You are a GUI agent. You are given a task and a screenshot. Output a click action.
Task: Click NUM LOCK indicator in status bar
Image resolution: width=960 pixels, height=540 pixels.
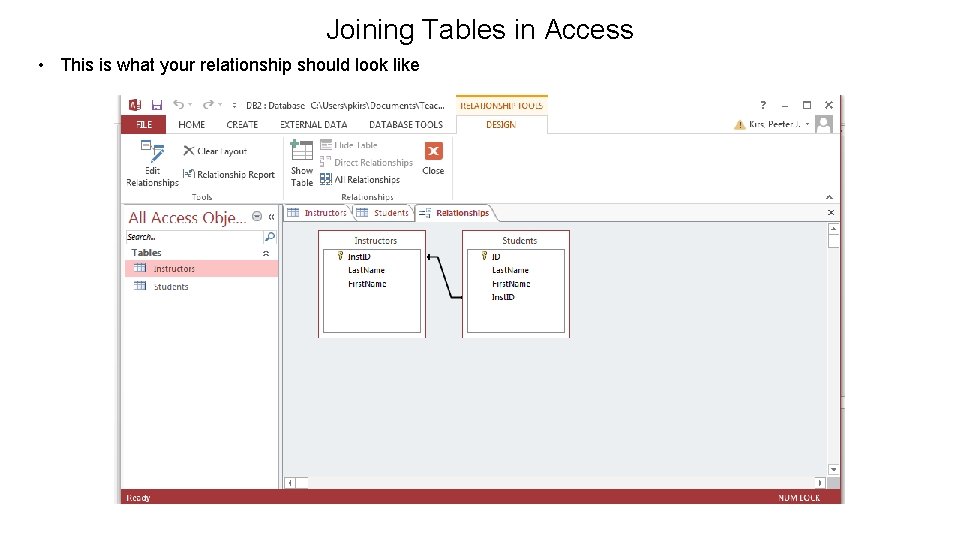[799, 498]
